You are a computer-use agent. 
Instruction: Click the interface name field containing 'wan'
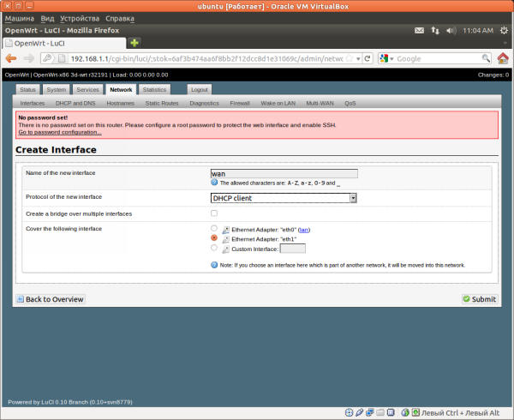284,173
